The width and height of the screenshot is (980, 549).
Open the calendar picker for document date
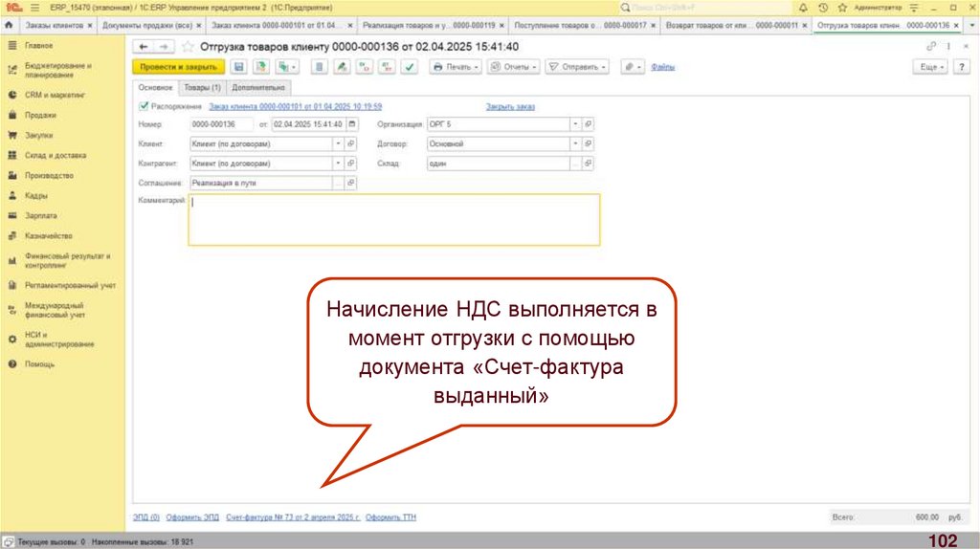click(x=352, y=124)
